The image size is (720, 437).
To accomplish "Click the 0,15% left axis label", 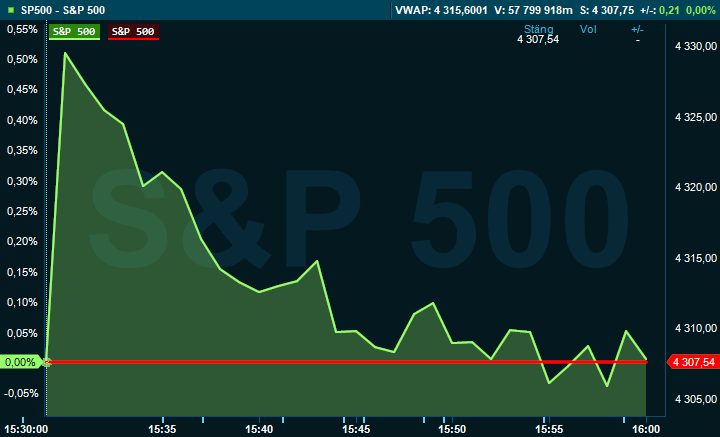I will point(22,272).
